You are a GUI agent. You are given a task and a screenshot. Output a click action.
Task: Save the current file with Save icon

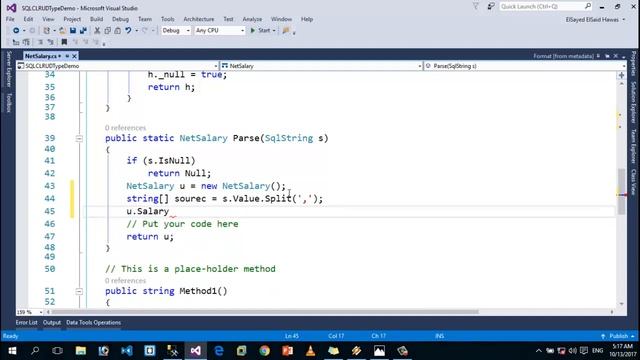coord(73,31)
